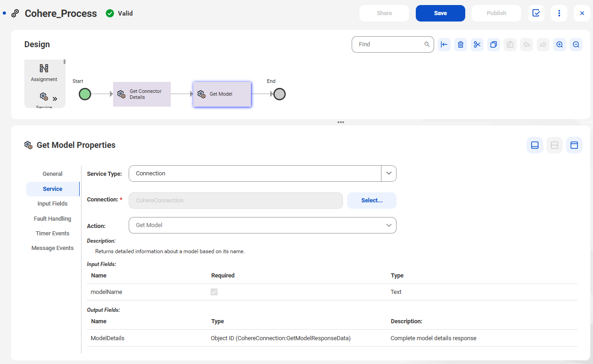Click the green Valid status checkmark
The image size is (593, 364).
coord(110,13)
